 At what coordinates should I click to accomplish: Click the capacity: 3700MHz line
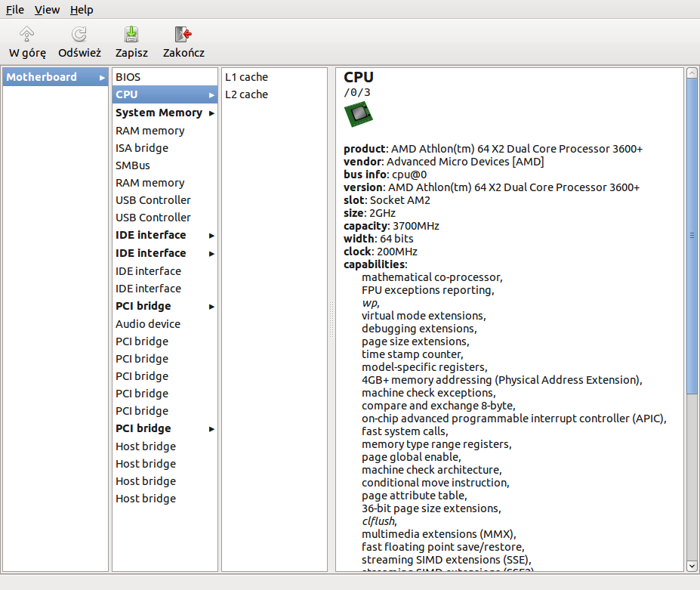(x=391, y=226)
